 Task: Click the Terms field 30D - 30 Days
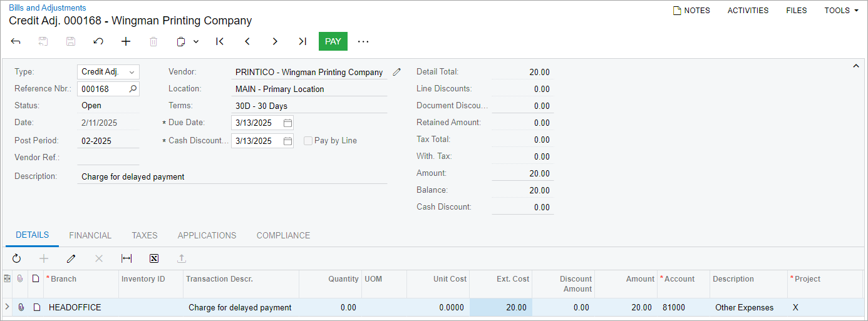pos(309,106)
